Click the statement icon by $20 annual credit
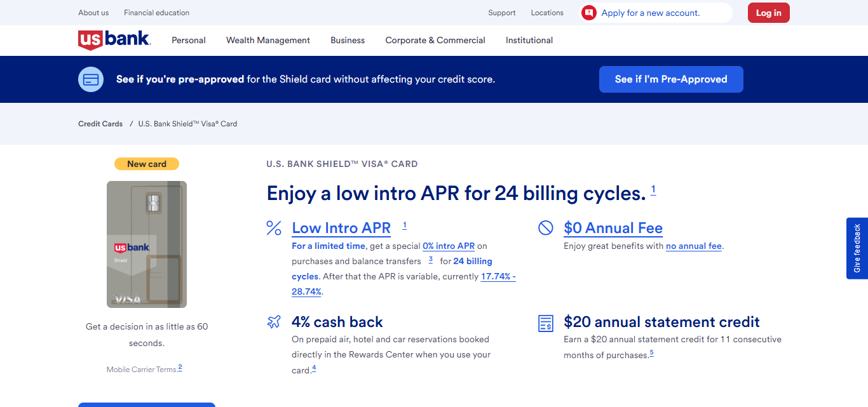 [x=546, y=323]
